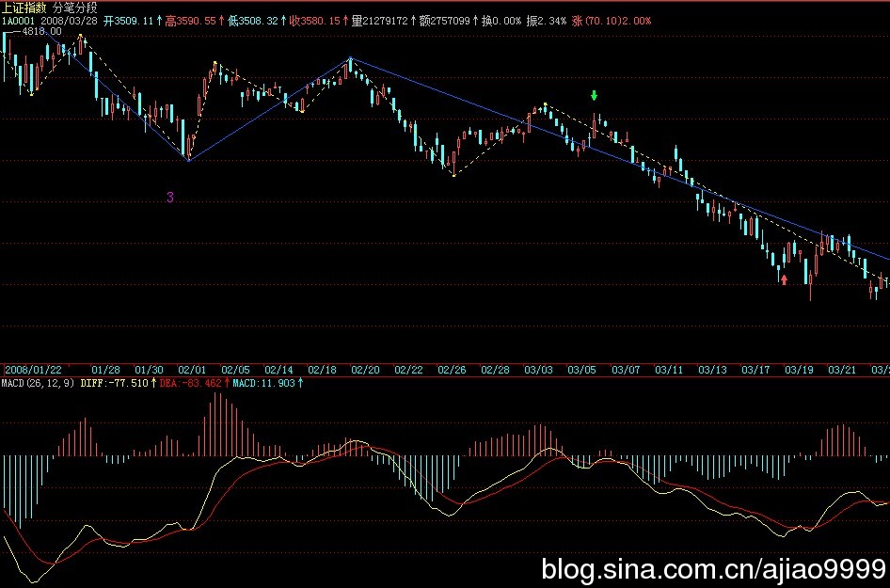The height and width of the screenshot is (588, 890).
Task: Click the 4818.00 high price label
Action: [41, 31]
